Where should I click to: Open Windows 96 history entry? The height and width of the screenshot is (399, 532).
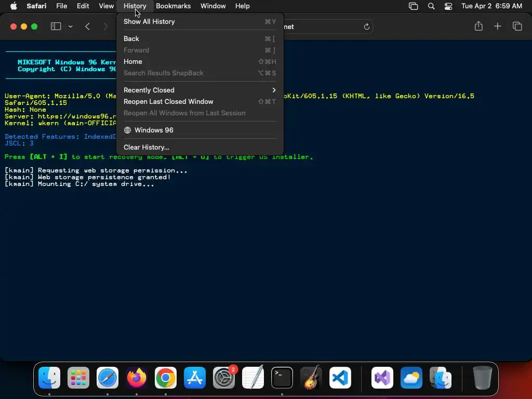click(200, 130)
